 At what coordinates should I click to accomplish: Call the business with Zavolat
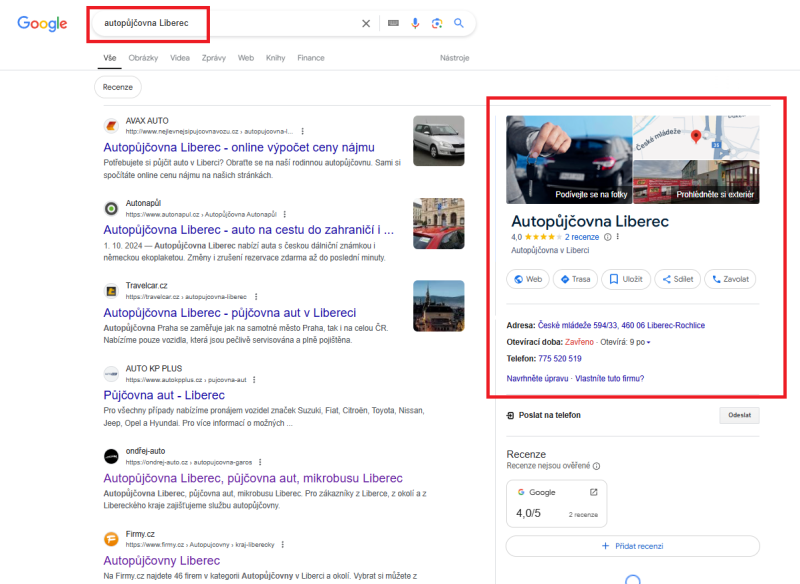tap(730, 279)
